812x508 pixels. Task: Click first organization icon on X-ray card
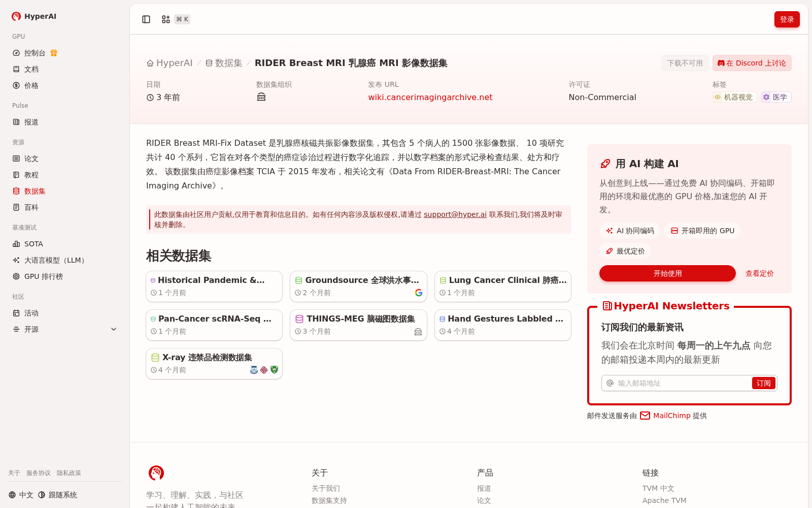254,370
